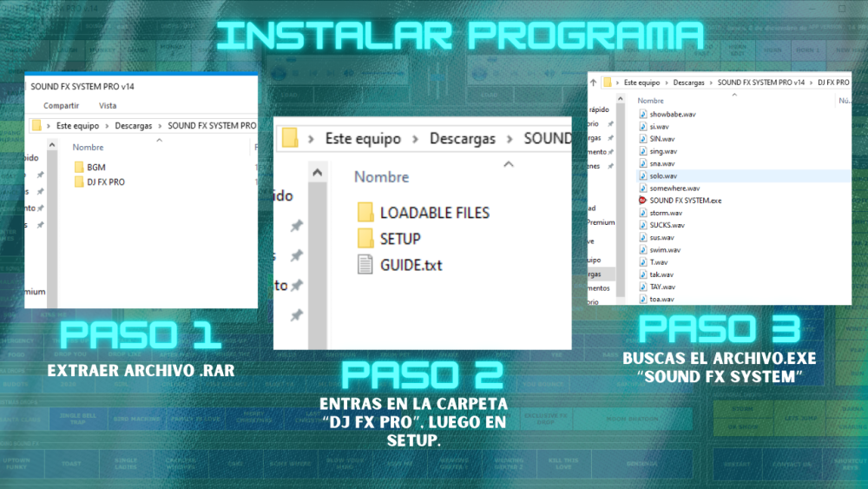Expand chevron after Descargas in left window
Screen dimensions: 868x489
click(160, 126)
